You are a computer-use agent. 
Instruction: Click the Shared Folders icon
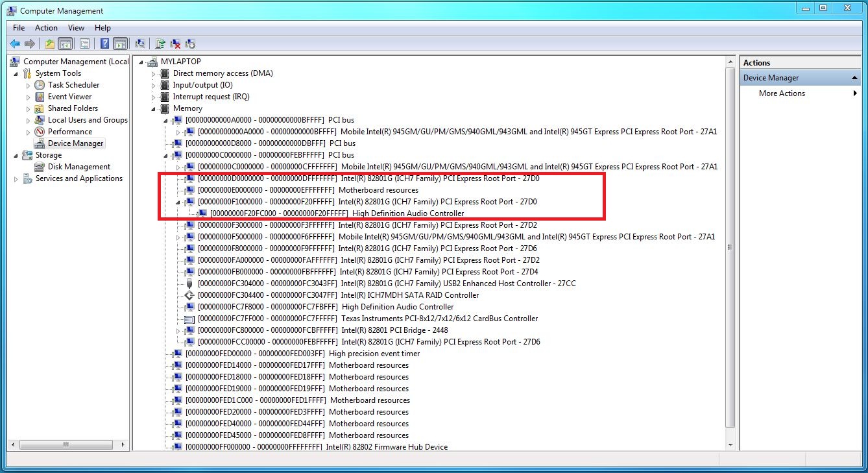pyautogui.click(x=40, y=108)
